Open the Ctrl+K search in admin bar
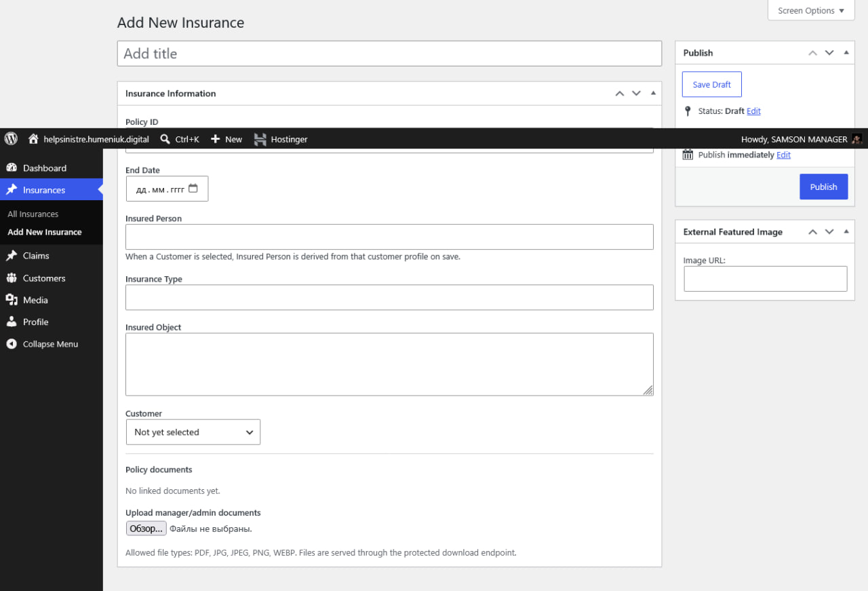This screenshot has width=868, height=591. click(180, 139)
